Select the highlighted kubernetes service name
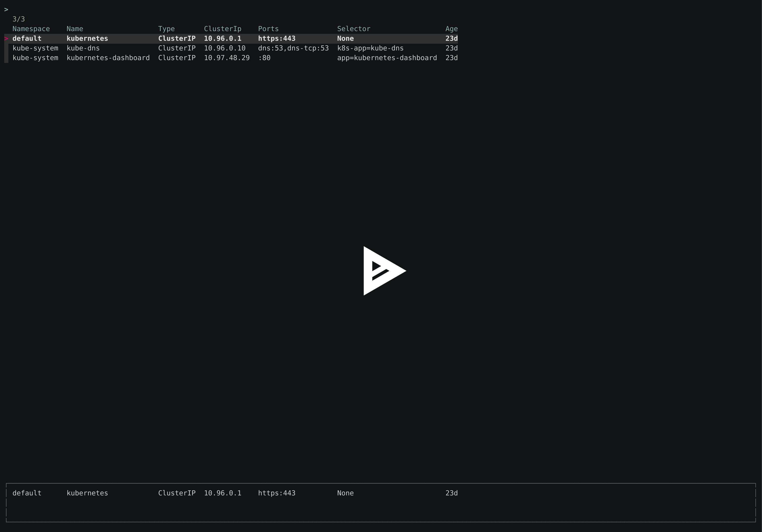762x532 pixels. pos(87,38)
